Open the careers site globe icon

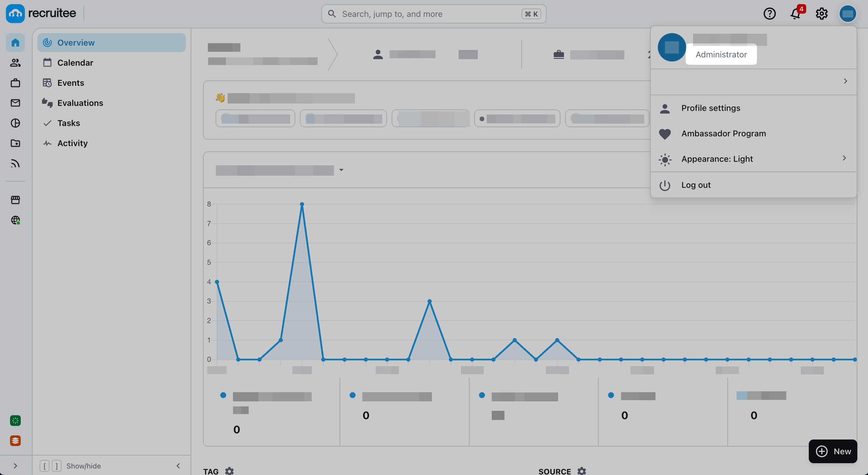15,220
